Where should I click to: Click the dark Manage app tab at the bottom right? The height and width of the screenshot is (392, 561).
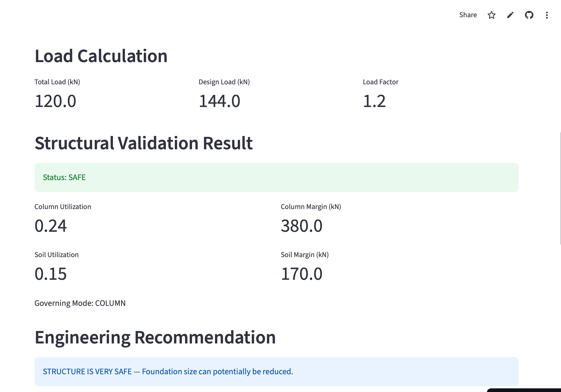[x=524, y=390]
